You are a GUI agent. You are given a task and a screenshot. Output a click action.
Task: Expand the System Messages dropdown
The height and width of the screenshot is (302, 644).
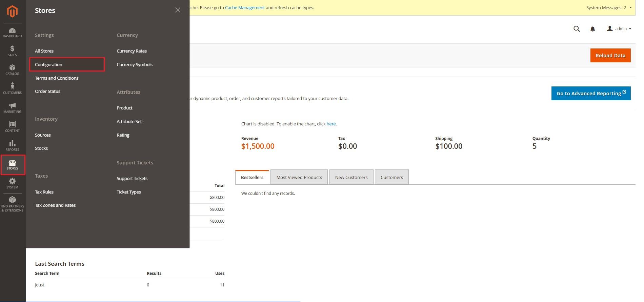click(609, 7)
